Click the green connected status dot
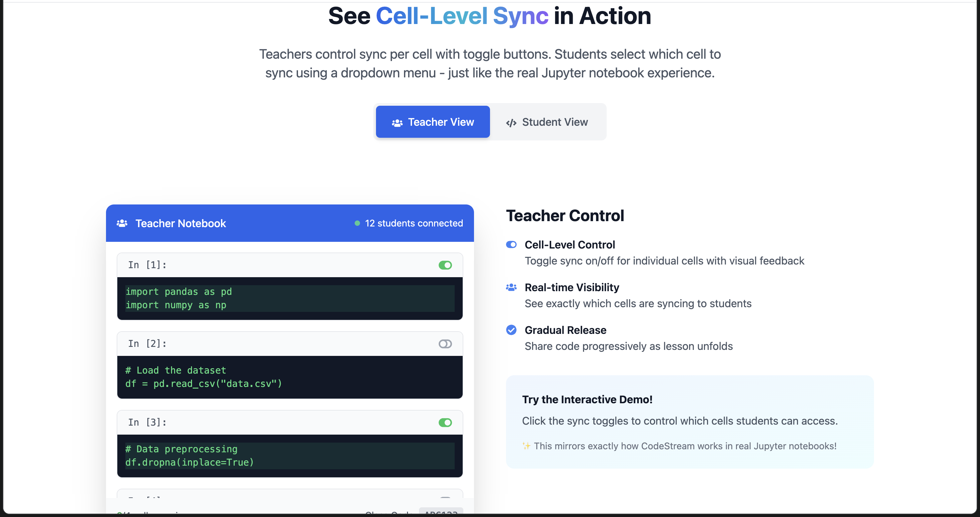Image resolution: width=980 pixels, height=517 pixels. [357, 223]
